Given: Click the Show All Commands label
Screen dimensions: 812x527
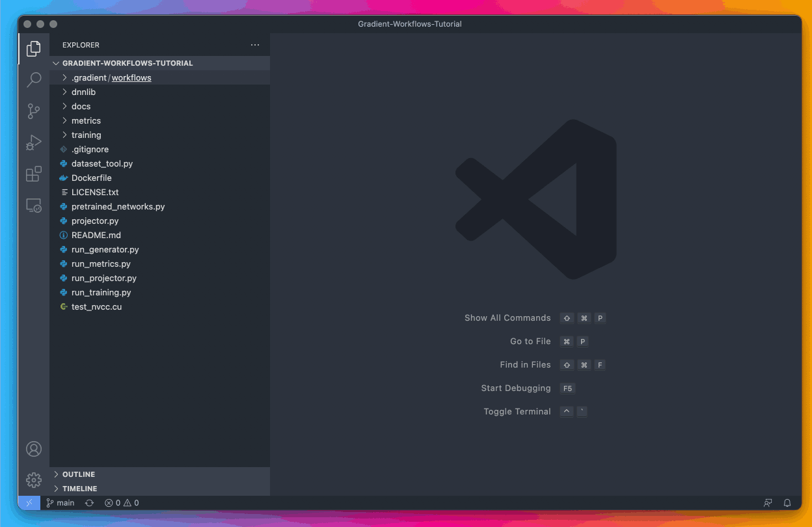Looking at the screenshot, I should (x=507, y=318).
